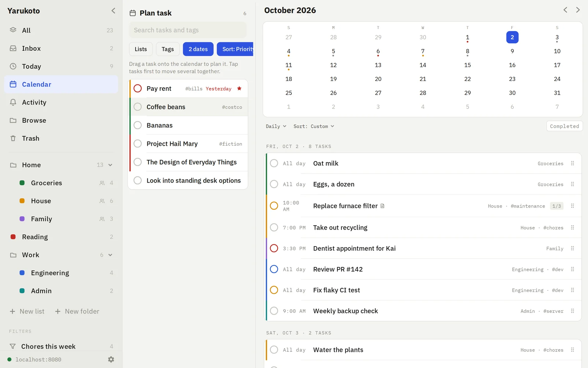Select Look into standing desk options task
The width and height of the screenshot is (588, 368).
pyautogui.click(x=189, y=180)
